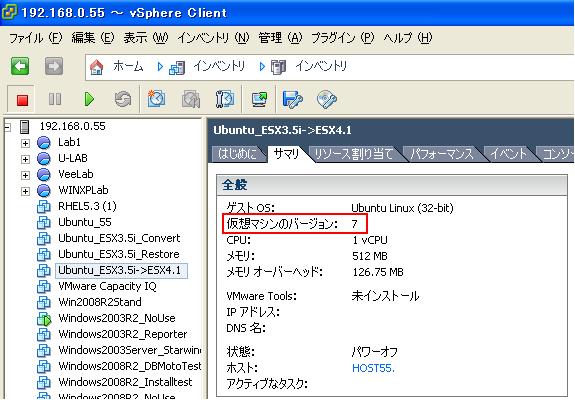This screenshot has width=575, height=400.
Task: Click the grey forward navigation arrow
Action: pos(54,66)
